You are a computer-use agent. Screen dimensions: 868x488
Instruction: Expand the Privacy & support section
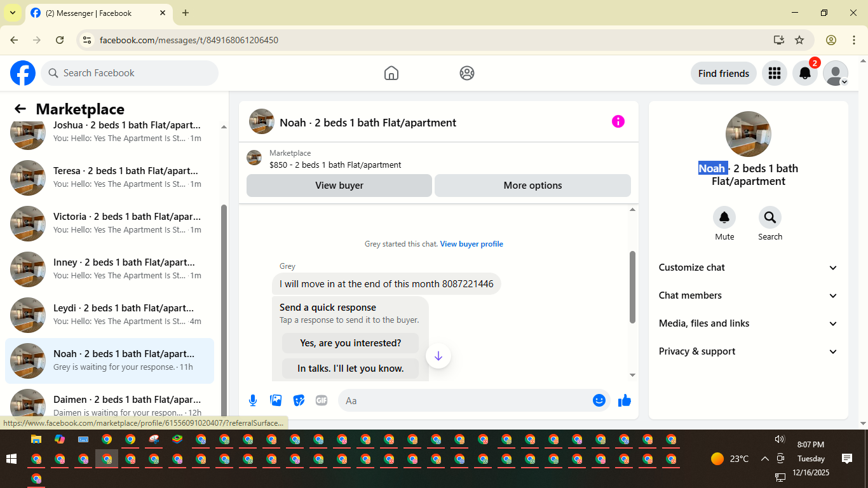(749, 351)
